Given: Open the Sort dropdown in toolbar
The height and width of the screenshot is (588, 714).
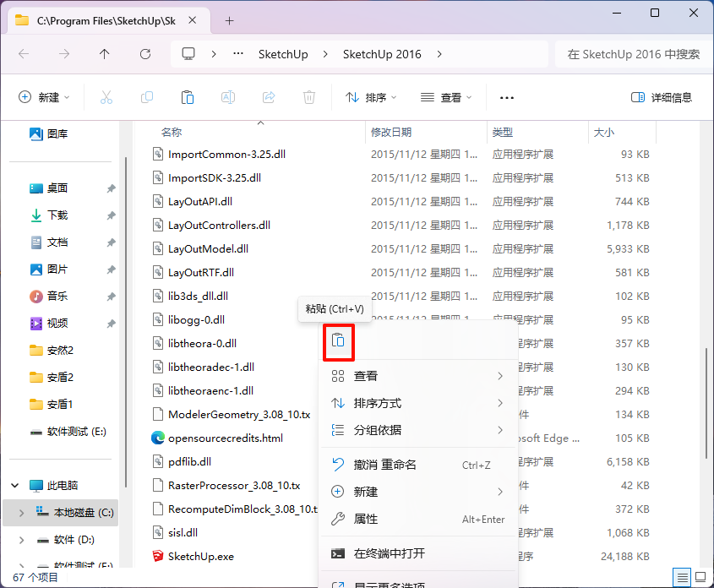Looking at the screenshot, I should pyautogui.click(x=371, y=97).
